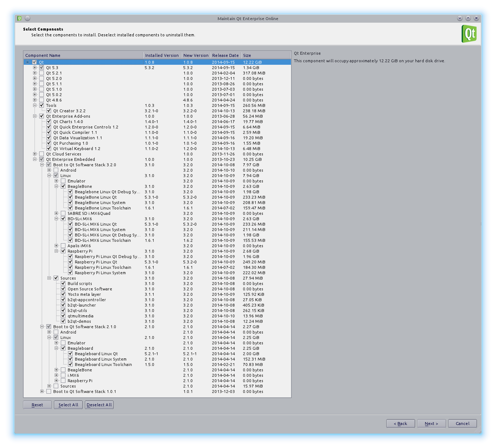Enable the Qt Cloud Services checkbox
This screenshot has height=448, width=496.
tap(42, 154)
